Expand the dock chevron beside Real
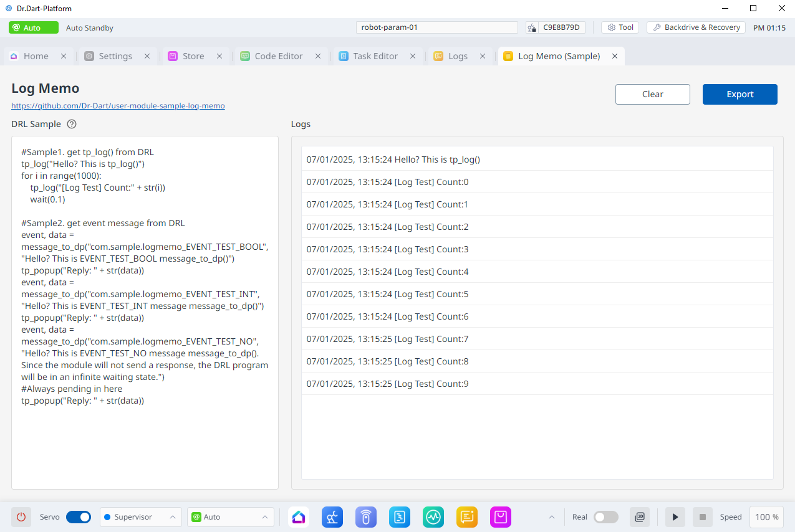This screenshot has width=795, height=532. click(551, 517)
